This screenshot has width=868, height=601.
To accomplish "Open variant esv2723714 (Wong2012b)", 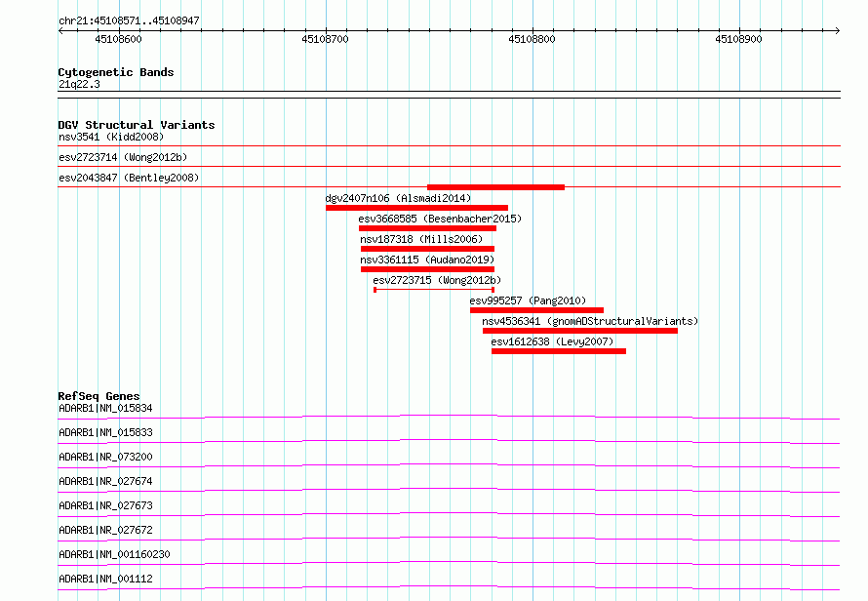I will click(x=123, y=157).
